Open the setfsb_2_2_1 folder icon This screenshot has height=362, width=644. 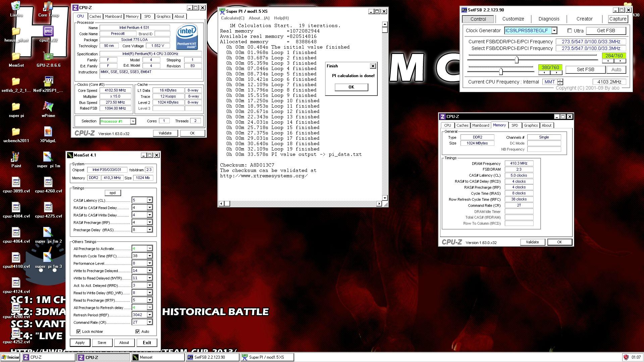point(16,84)
